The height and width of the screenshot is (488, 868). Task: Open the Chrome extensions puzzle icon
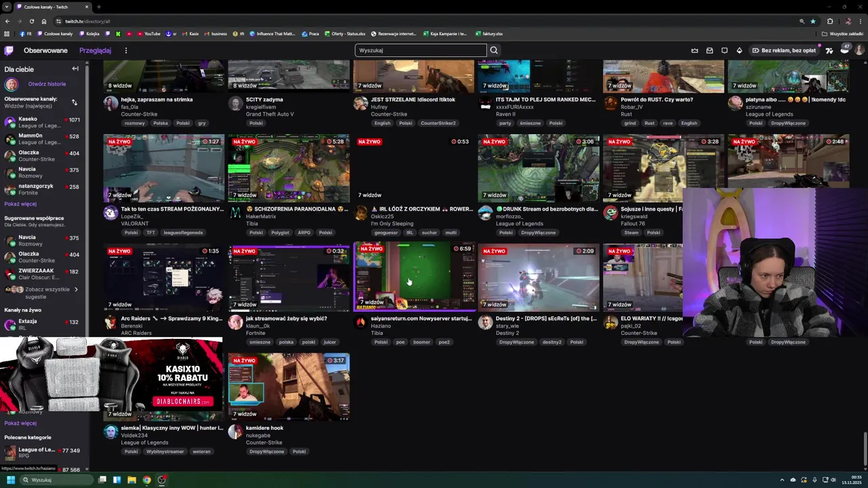[830, 21]
